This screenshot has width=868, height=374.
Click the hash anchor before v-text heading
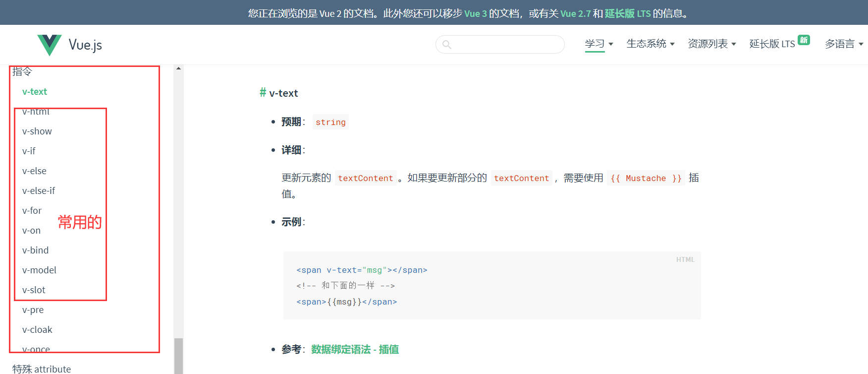pyautogui.click(x=263, y=93)
